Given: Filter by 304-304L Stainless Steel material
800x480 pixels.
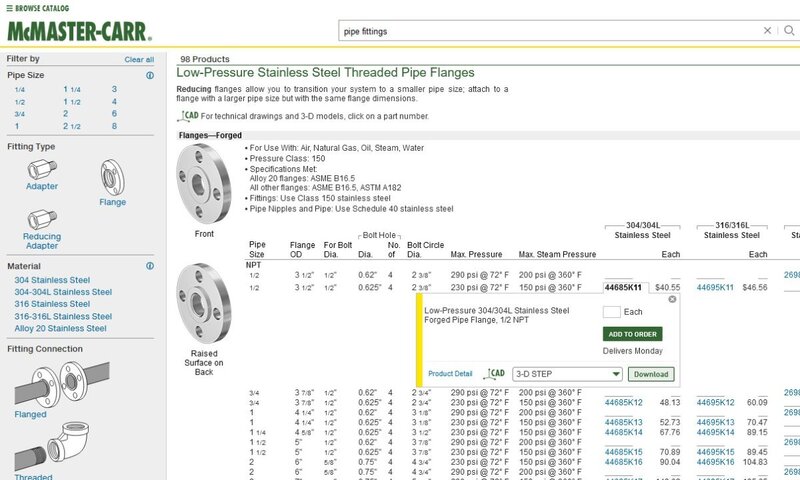Looking at the screenshot, I should pos(63,292).
